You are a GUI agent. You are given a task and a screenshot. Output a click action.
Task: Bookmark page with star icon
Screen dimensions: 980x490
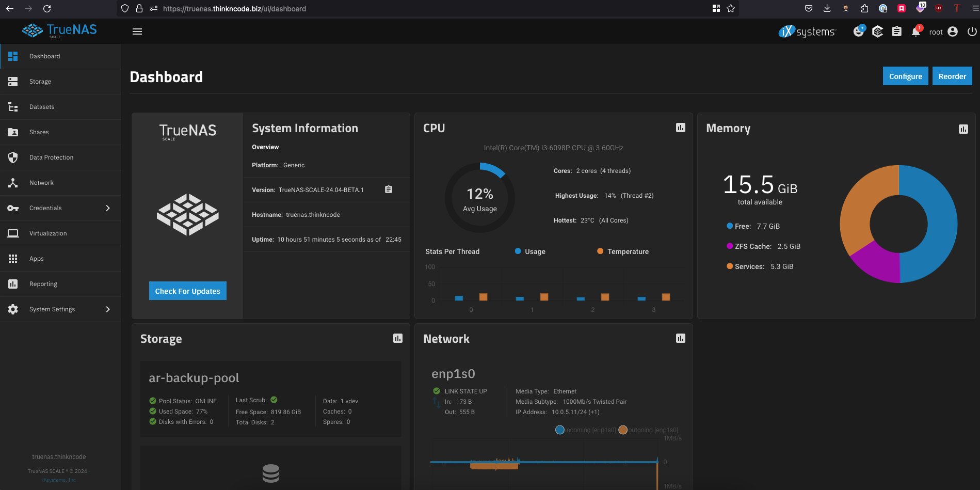[731, 8]
